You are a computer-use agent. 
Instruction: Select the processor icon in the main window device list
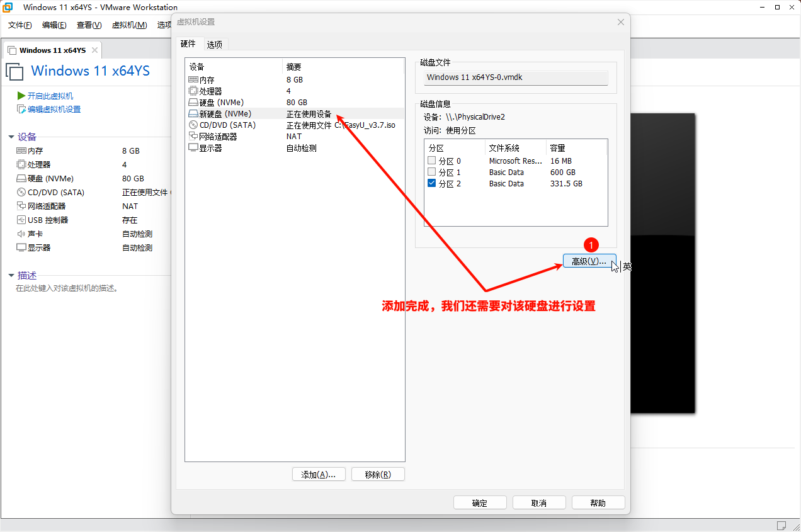click(x=21, y=165)
